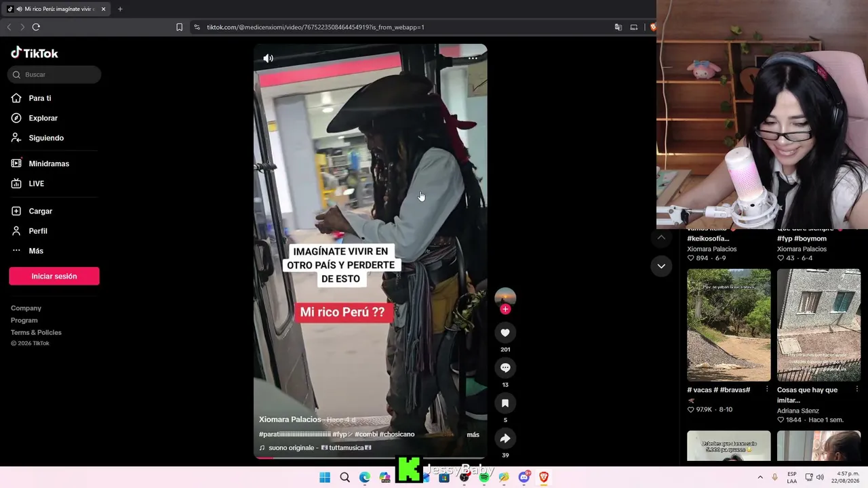Screen dimensions: 868x488
Task: Open comments with the speech bubble icon
Action: coord(505,368)
